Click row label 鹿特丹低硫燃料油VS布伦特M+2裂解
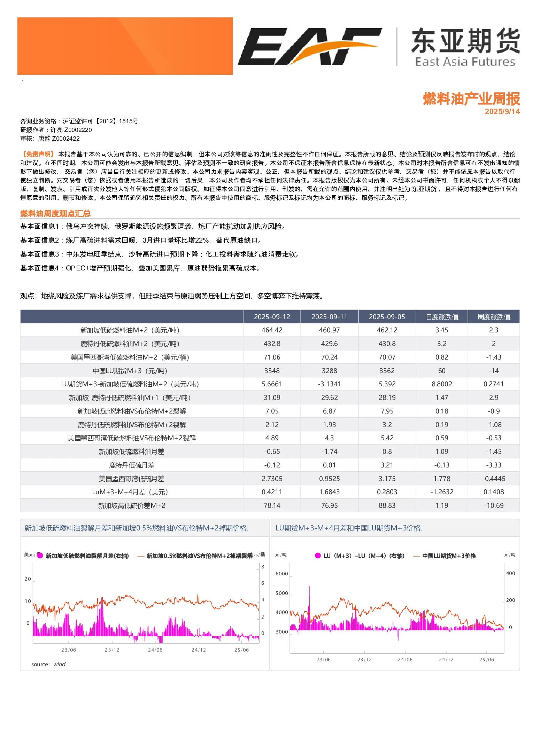540x756 pixels. pyautogui.click(x=132, y=425)
